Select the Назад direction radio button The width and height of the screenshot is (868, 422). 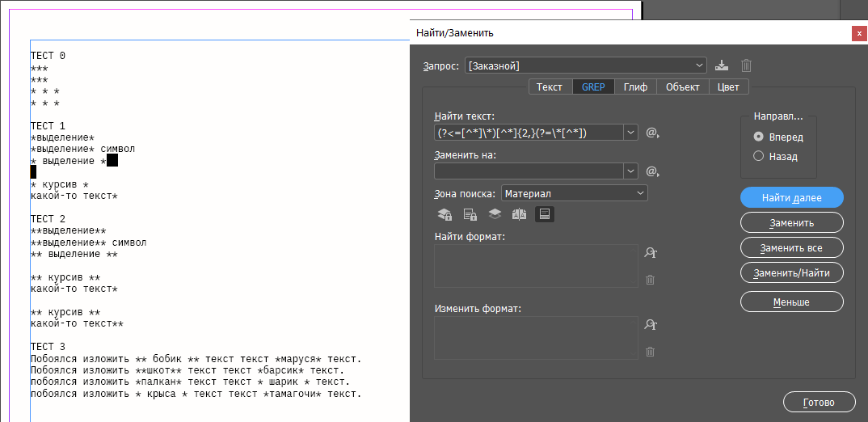click(758, 156)
